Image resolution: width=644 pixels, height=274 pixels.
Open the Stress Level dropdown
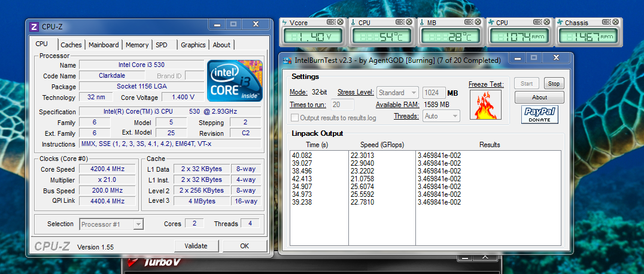pos(397,92)
